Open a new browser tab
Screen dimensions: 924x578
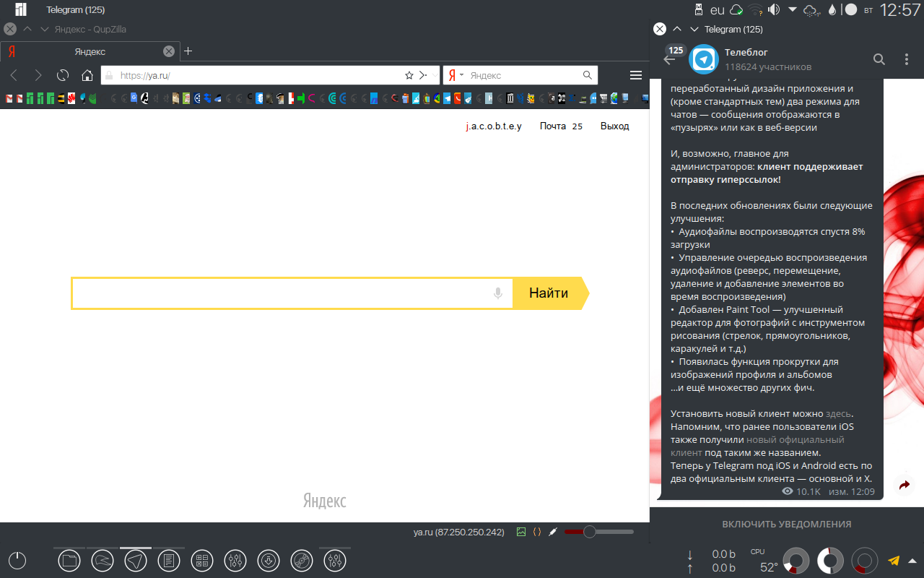coord(188,51)
